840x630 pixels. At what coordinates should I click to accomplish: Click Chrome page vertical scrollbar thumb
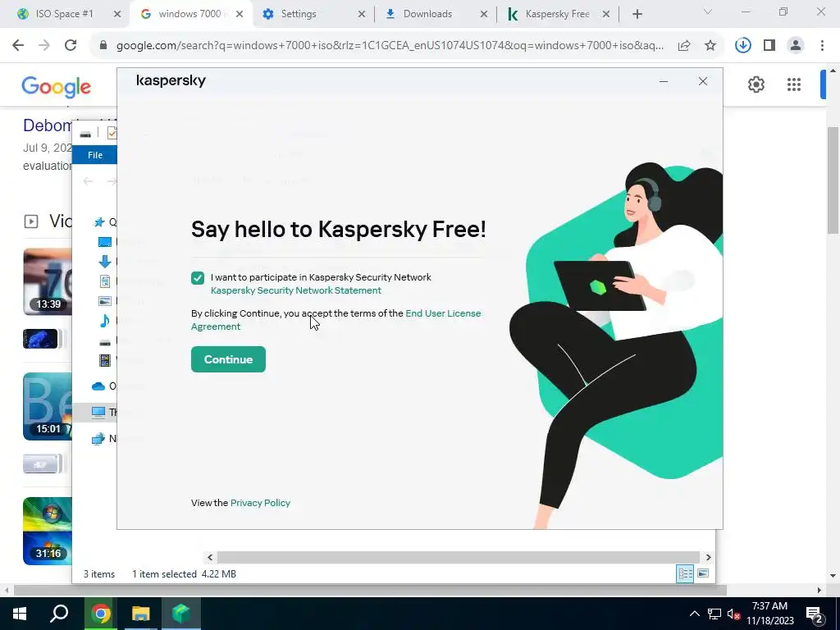[x=833, y=180]
